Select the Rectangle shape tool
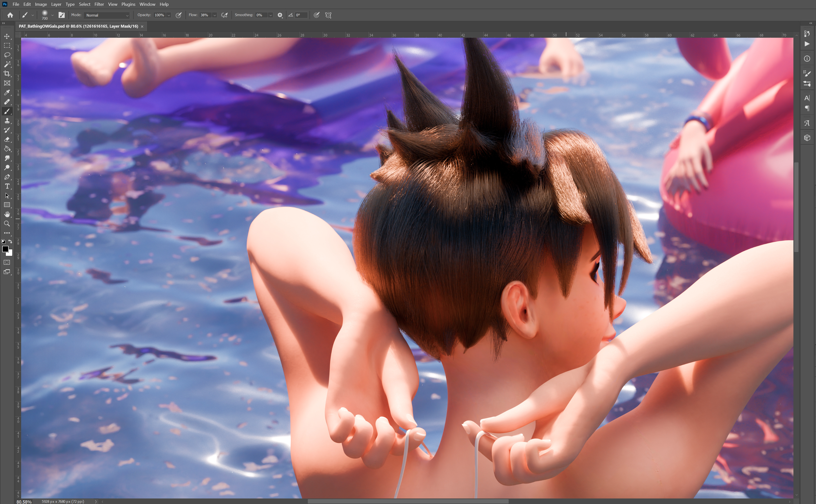 pyautogui.click(x=7, y=205)
